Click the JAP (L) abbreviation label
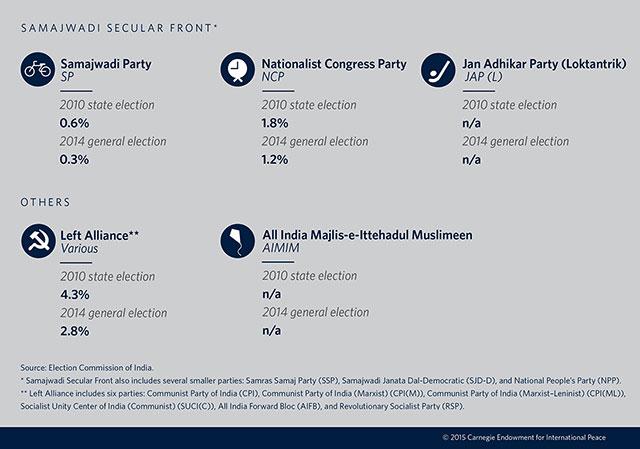 (482, 77)
